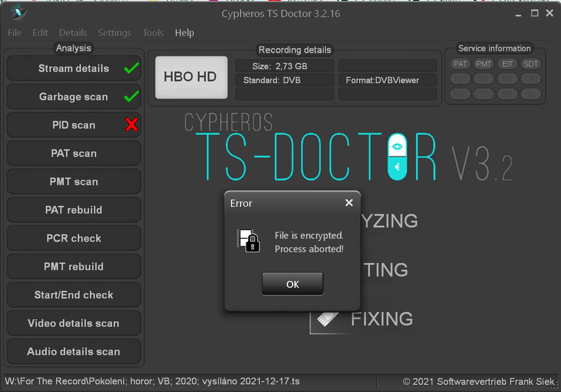Click the red X beside PID scan
Image resolution: width=561 pixels, height=392 pixels.
click(132, 125)
